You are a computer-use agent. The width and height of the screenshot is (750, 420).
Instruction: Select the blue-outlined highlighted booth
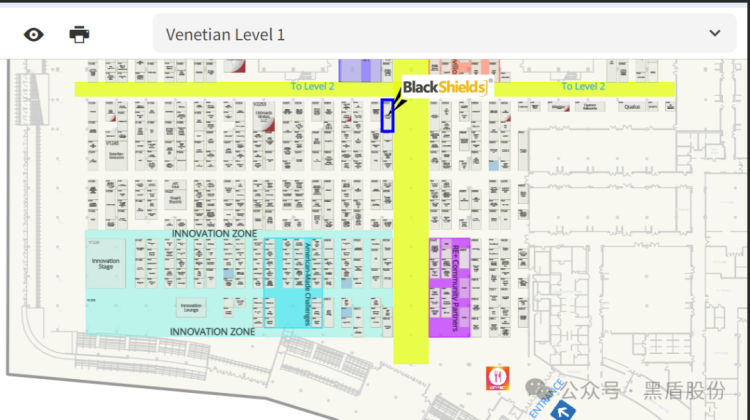tap(387, 116)
